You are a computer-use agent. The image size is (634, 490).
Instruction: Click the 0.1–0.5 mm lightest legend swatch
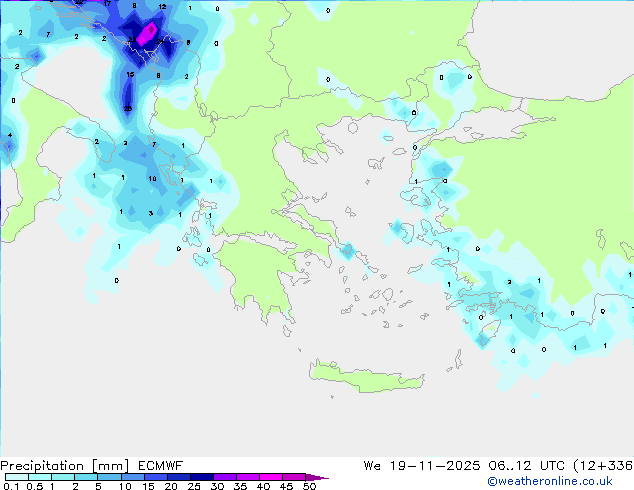[x=17, y=477]
